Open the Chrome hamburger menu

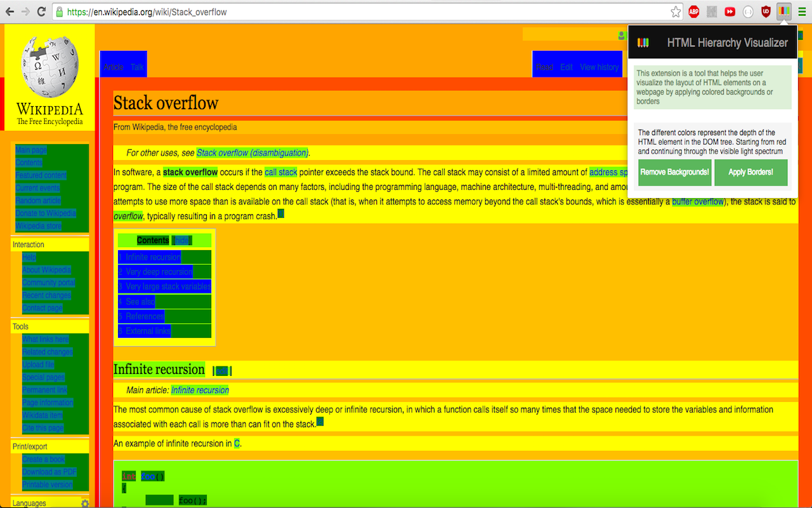[x=802, y=11]
